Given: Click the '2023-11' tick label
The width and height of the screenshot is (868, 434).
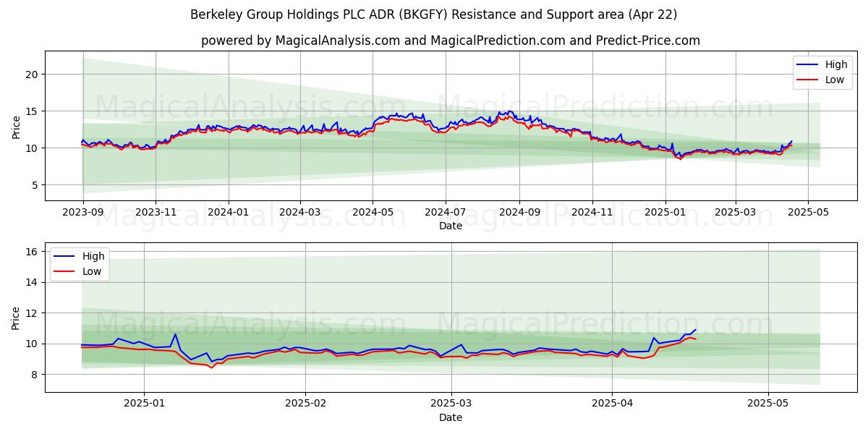Looking at the screenshot, I should (156, 212).
